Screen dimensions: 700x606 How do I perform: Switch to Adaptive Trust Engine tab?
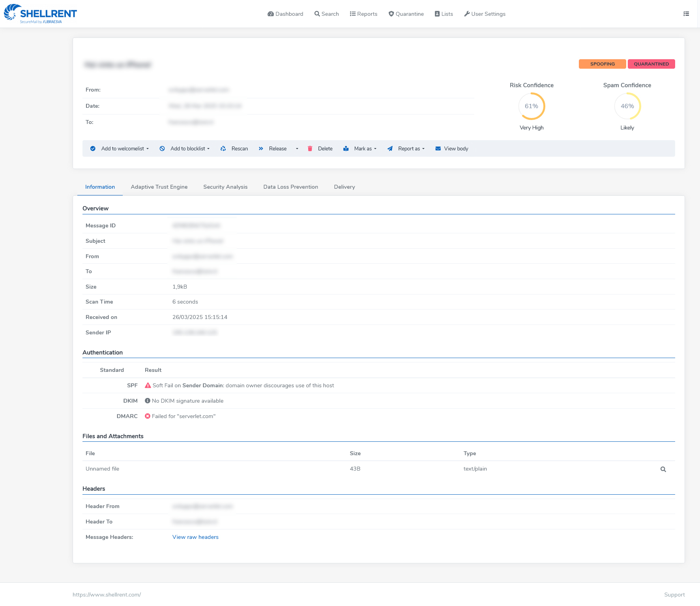pyautogui.click(x=159, y=187)
